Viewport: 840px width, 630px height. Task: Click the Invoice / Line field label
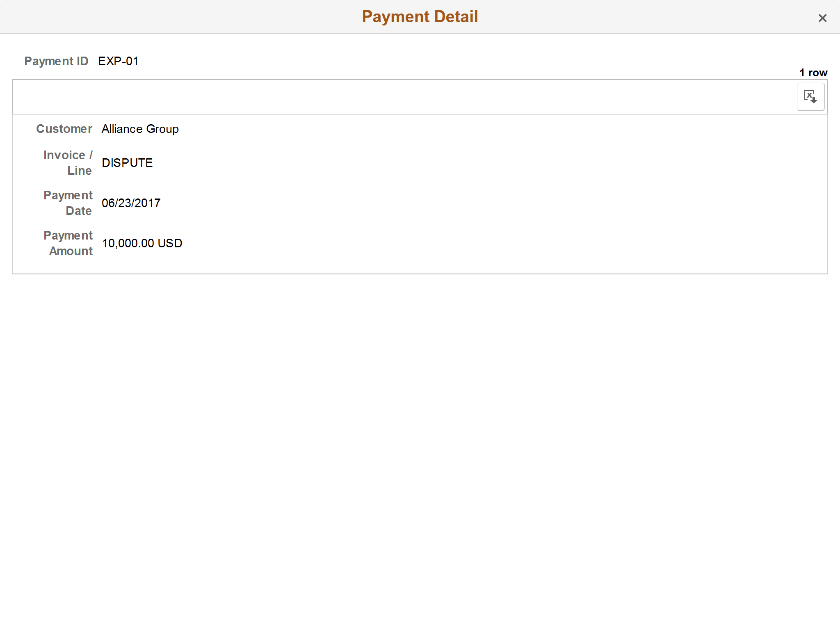(68, 162)
